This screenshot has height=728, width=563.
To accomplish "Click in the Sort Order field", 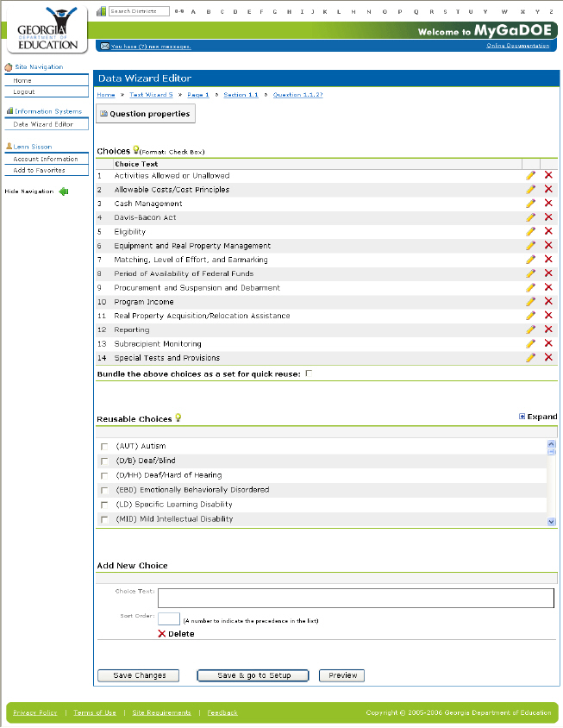I will click(x=168, y=618).
